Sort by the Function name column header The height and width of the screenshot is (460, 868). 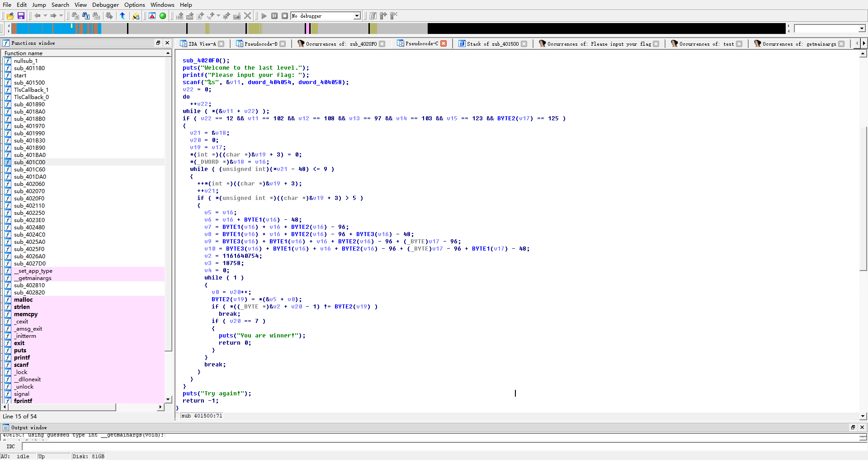(84, 53)
